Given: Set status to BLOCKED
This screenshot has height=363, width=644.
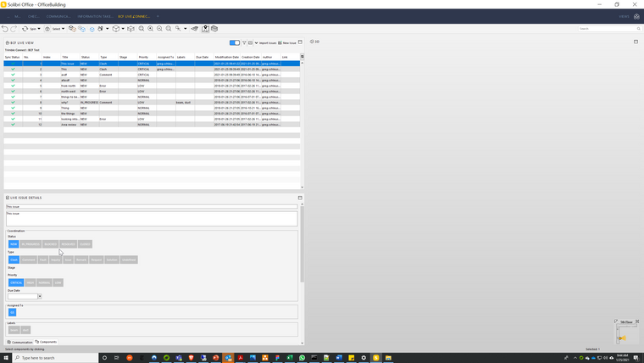Looking at the screenshot, I should tap(51, 244).
